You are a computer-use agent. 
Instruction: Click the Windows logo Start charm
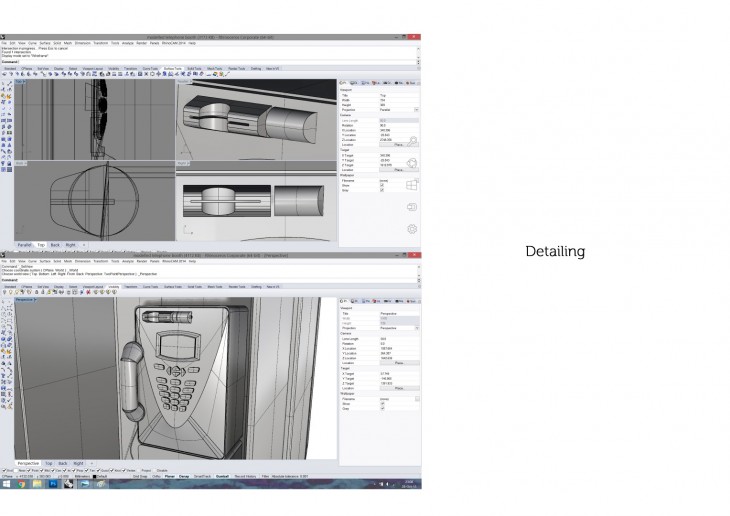pyautogui.click(x=411, y=184)
